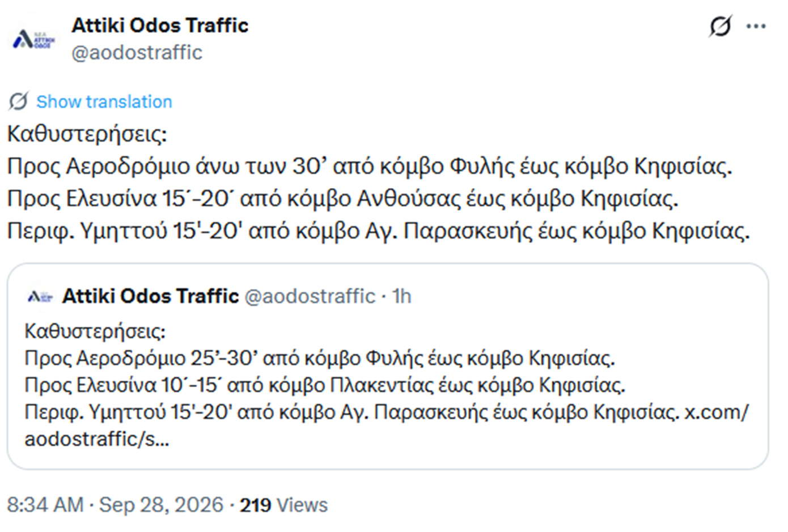The width and height of the screenshot is (788, 532).
Task: Show translation of the Greek post
Action: pyautogui.click(x=104, y=101)
